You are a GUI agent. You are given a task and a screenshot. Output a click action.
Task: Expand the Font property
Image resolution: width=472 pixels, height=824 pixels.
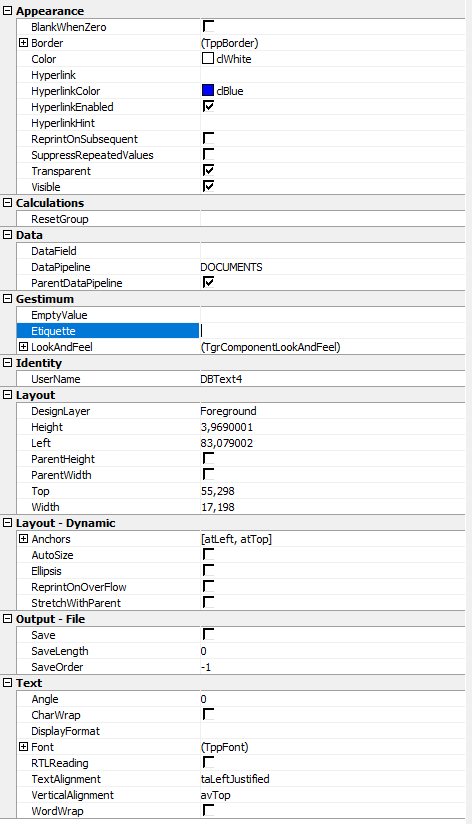pyautogui.click(x=23, y=747)
